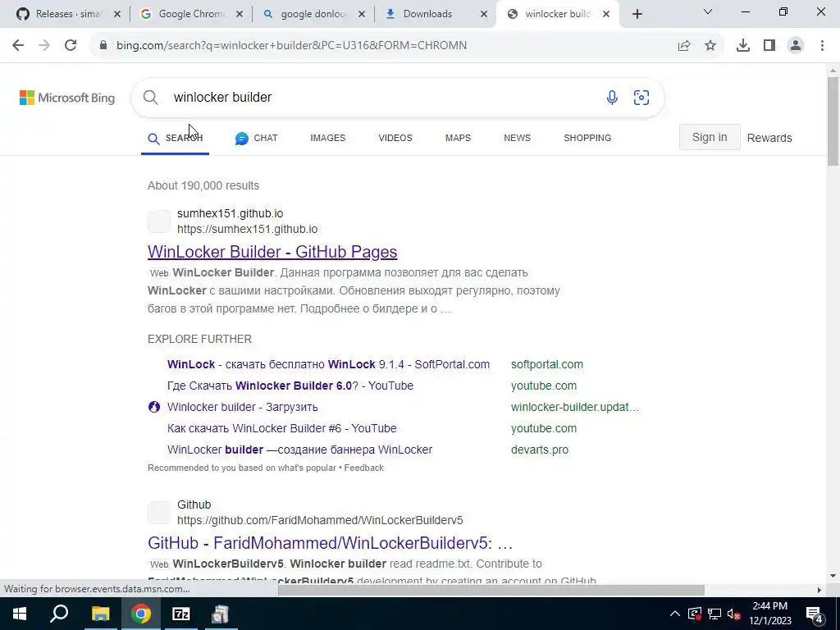Select the Bing CHAT tab
The image size is (840, 630).
click(256, 138)
